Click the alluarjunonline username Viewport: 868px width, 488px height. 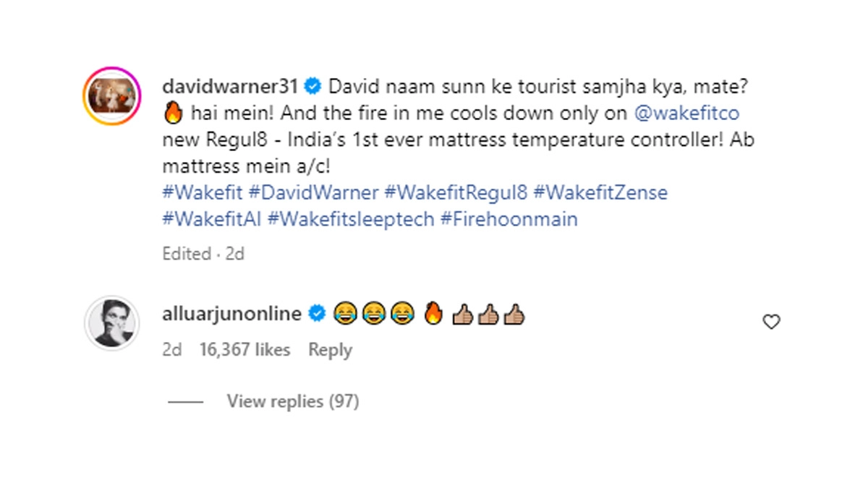coord(231,313)
